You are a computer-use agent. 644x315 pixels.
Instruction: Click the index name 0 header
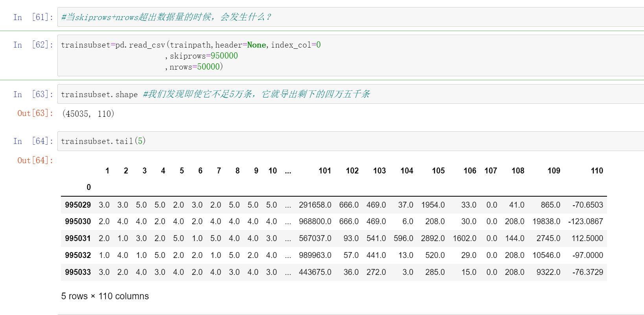click(89, 187)
